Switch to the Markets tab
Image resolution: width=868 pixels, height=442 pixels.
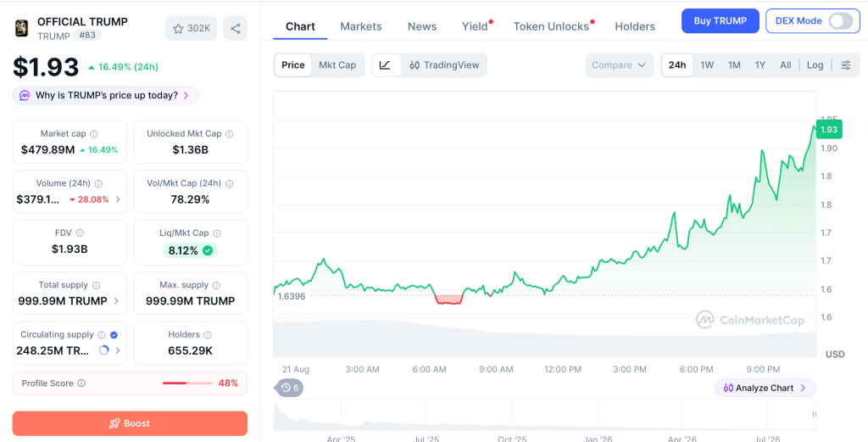tap(361, 26)
